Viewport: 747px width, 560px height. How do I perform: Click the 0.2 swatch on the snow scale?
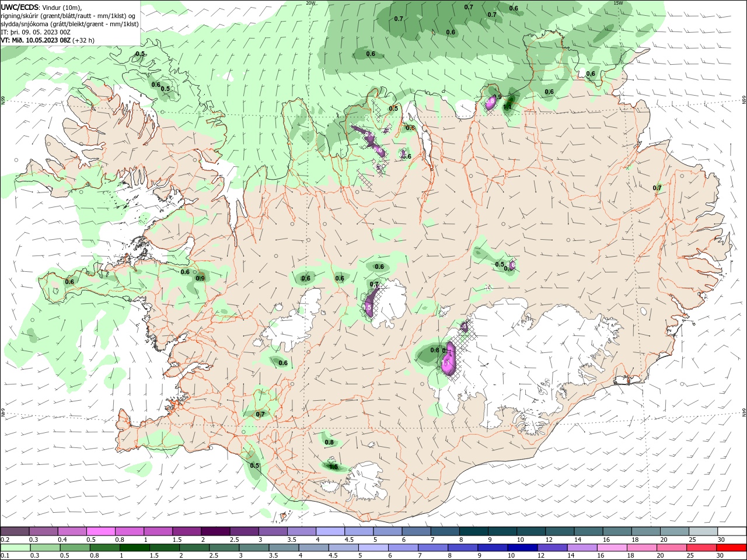tap(15, 531)
